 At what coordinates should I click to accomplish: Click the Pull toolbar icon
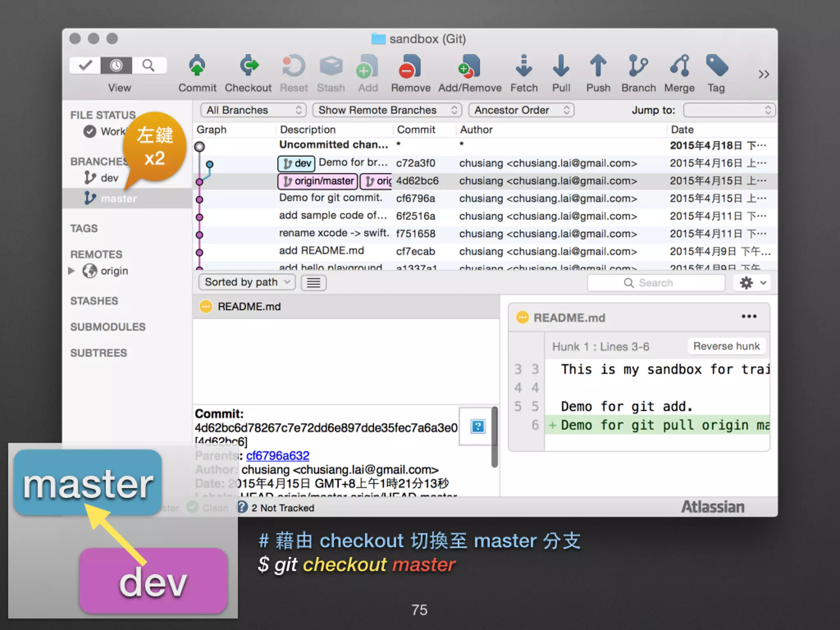point(561,66)
